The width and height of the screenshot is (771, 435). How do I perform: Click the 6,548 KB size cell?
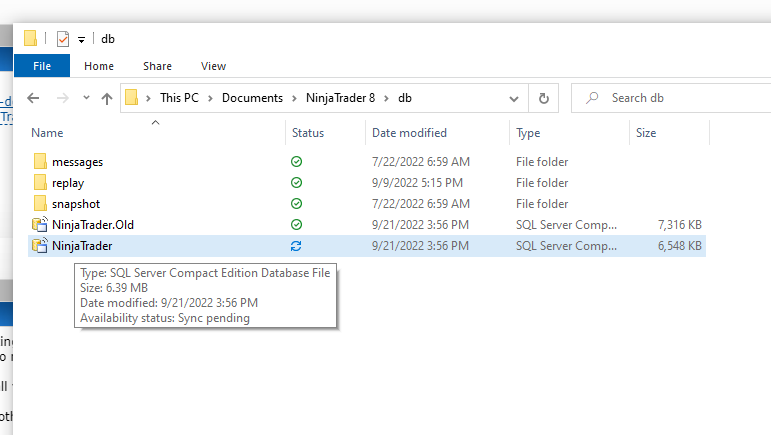[x=680, y=246]
